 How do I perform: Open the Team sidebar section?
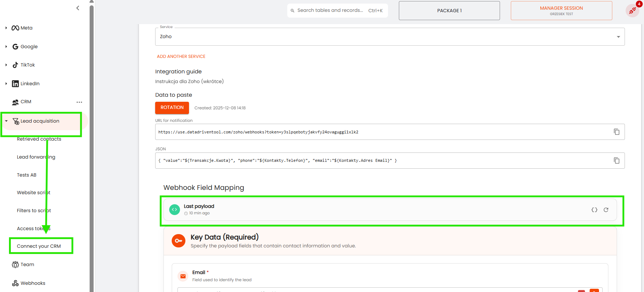click(x=27, y=265)
